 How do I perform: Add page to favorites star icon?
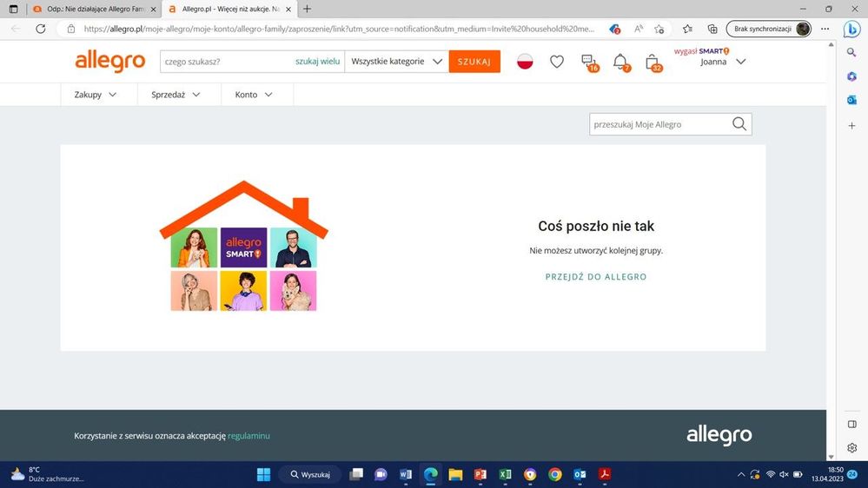pyautogui.click(x=659, y=29)
